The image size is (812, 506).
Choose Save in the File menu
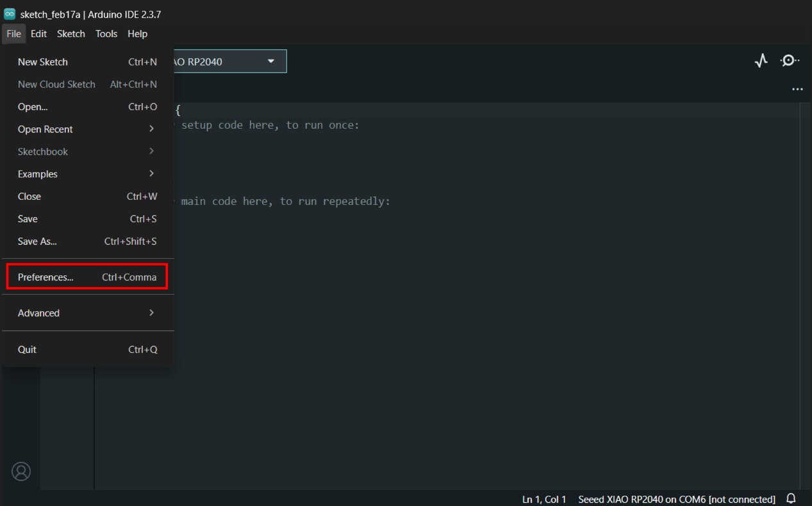pos(87,218)
